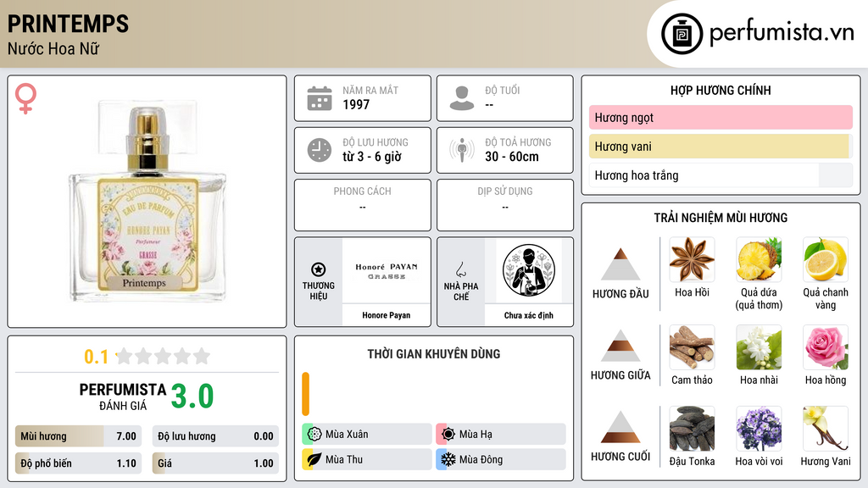Image resolution: width=868 pixels, height=488 pixels.
Task: Open the Quả chanh vàng lemon note
Action: click(826, 259)
